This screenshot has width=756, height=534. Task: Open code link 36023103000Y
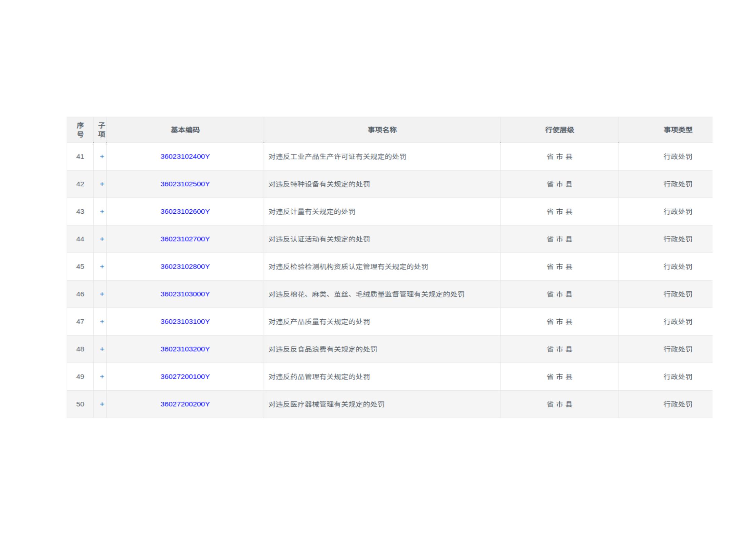tap(185, 294)
